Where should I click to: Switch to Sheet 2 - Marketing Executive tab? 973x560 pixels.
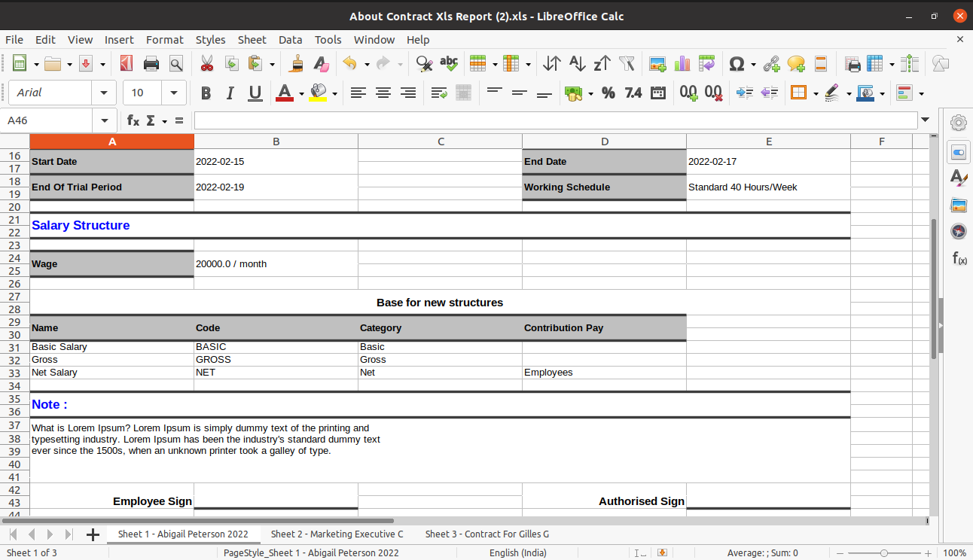[x=337, y=534]
